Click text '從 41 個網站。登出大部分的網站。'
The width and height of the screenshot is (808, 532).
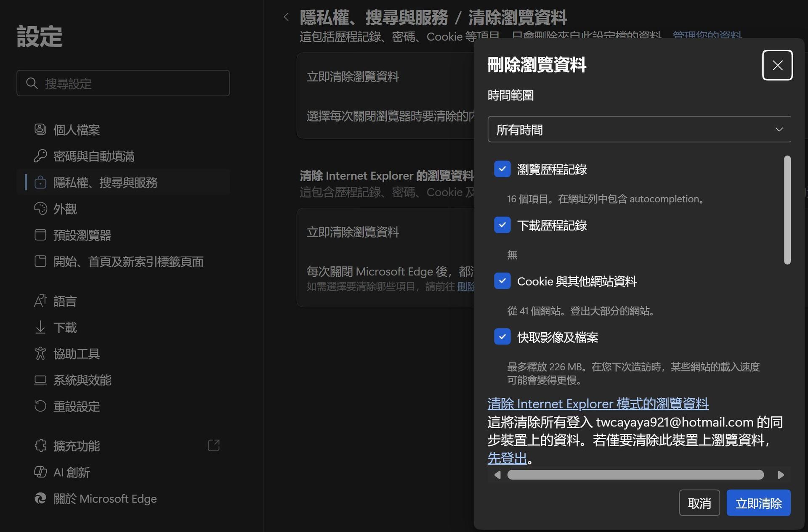tap(581, 311)
